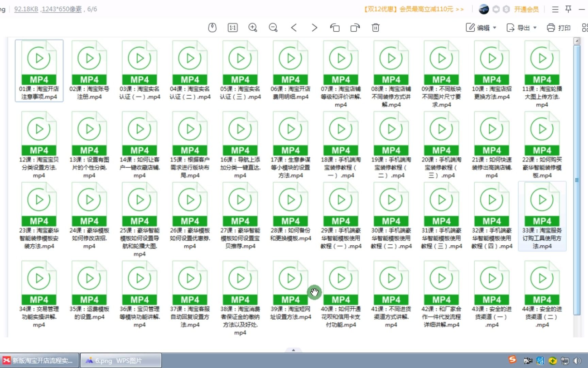Click the 92.18KB file size link
Viewport: 588px width, 368px height.
pyautogui.click(x=26, y=9)
